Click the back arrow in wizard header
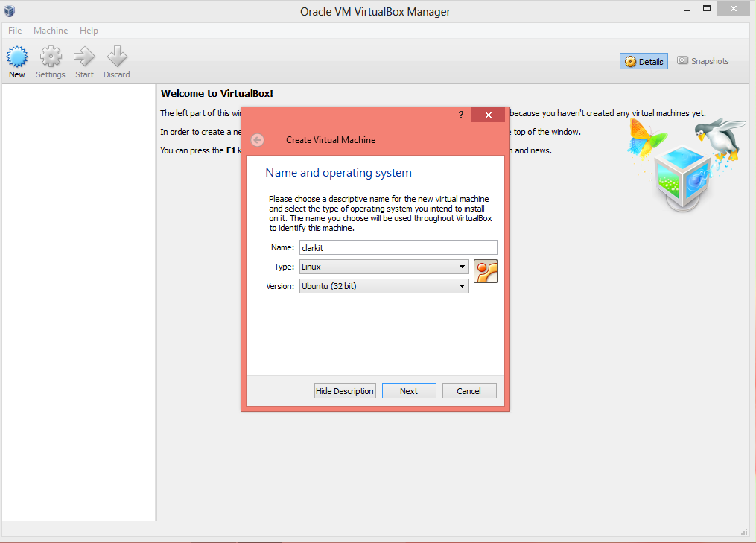Viewport: 756px width, 543px height. (258, 140)
